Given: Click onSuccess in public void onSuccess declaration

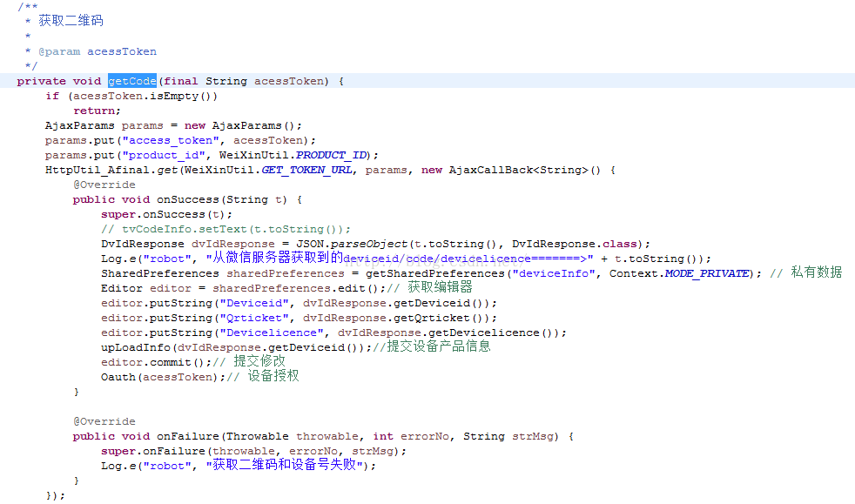Looking at the screenshot, I should (x=187, y=199).
